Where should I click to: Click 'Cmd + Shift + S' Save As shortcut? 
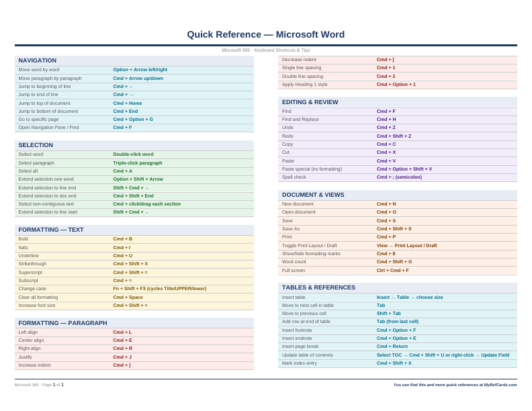coord(394,229)
